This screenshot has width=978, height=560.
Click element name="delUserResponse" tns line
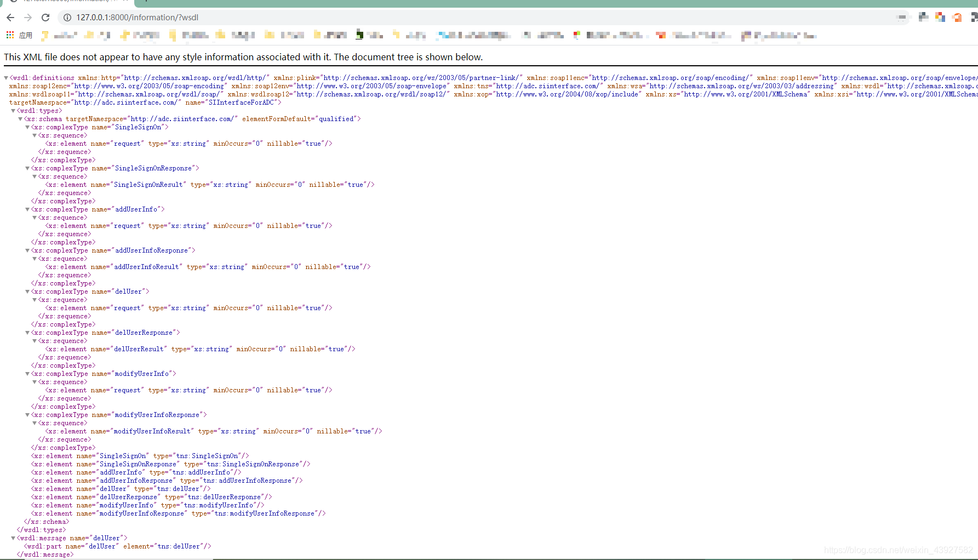(152, 497)
